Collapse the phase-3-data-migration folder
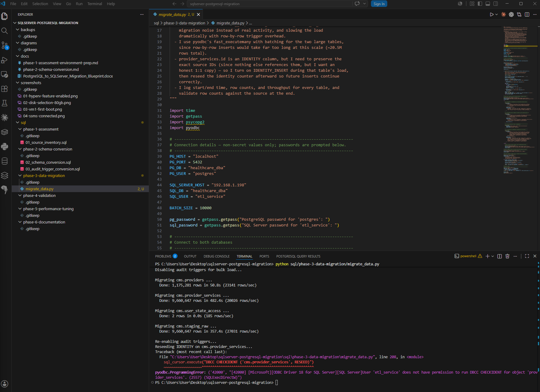 [20, 175]
